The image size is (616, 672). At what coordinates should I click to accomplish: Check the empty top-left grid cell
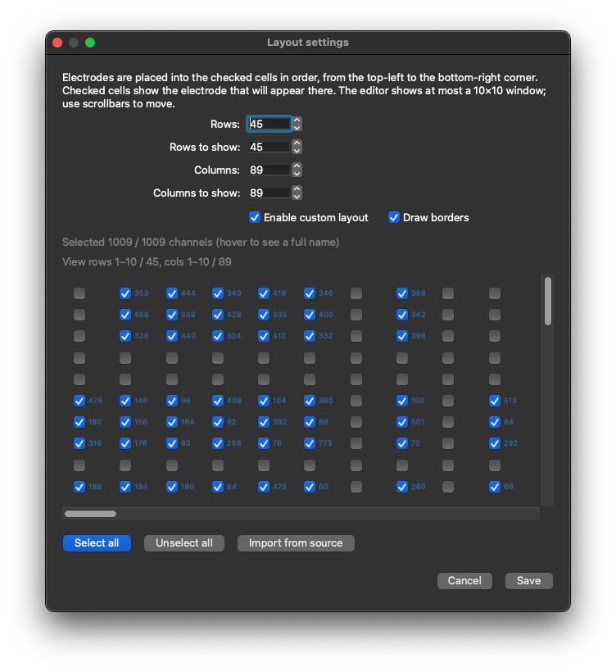click(x=79, y=293)
